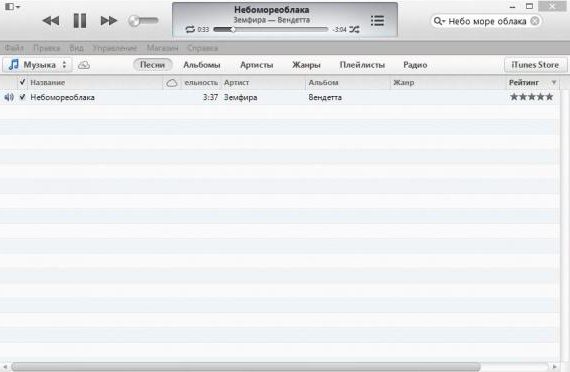Open the window menu icon at top-left
The width and height of the screenshot is (570, 372).
[12, 7]
